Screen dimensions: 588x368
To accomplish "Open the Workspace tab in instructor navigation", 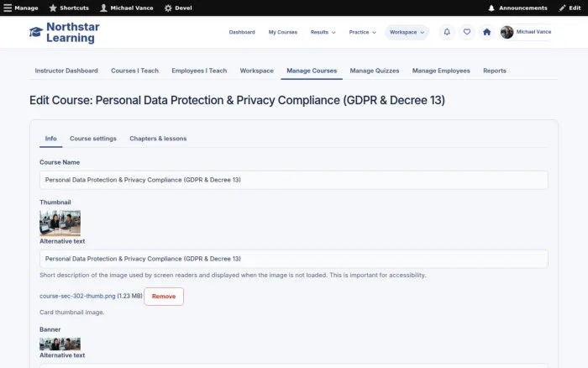I will (x=256, y=71).
